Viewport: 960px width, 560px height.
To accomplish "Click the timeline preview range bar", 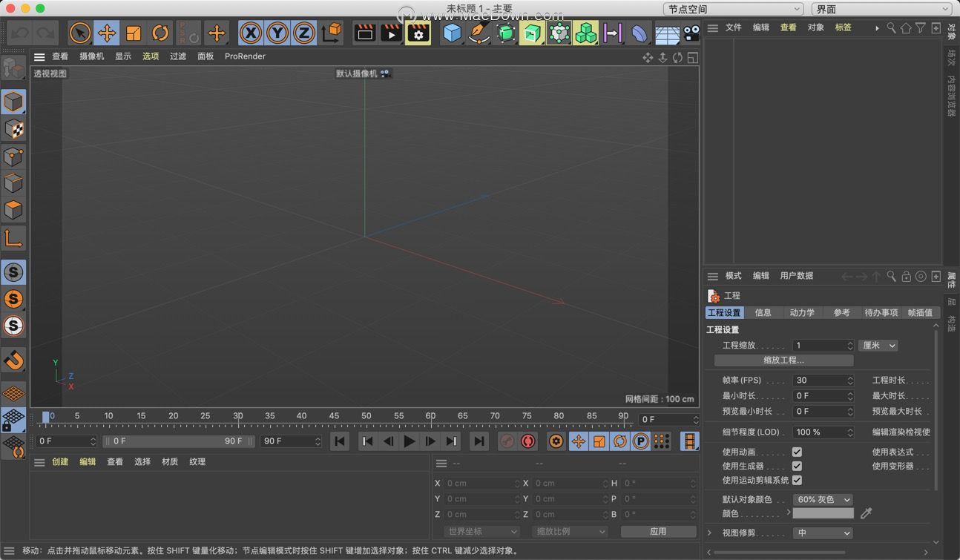I will click(x=178, y=441).
